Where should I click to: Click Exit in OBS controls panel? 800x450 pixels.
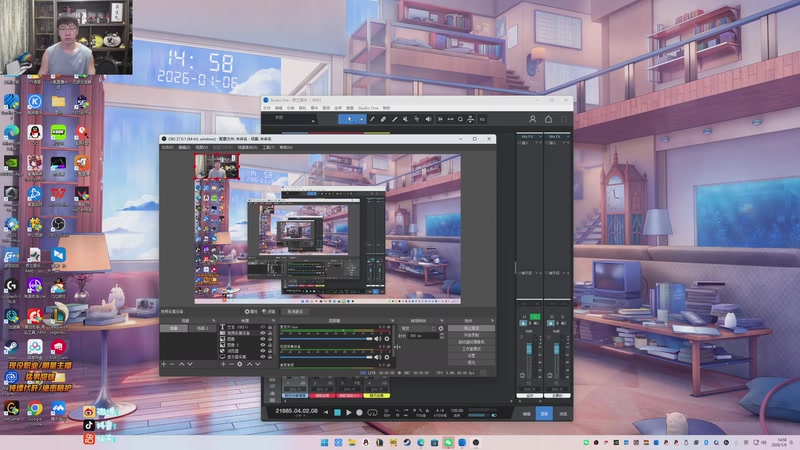pos(471,362)
